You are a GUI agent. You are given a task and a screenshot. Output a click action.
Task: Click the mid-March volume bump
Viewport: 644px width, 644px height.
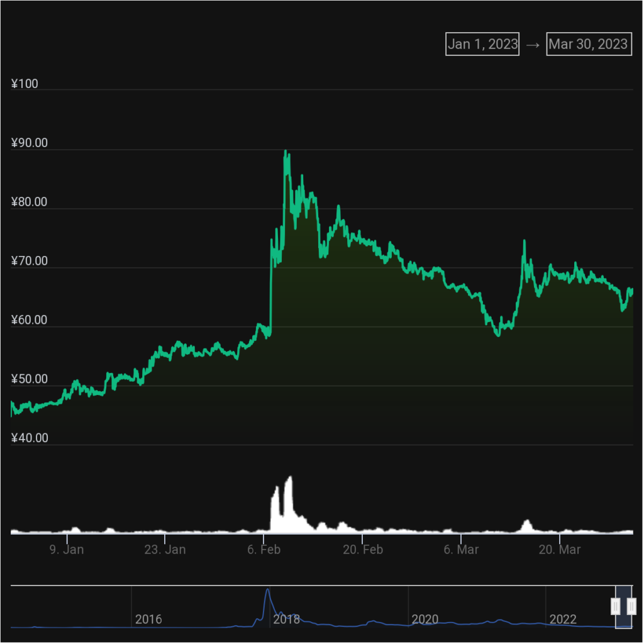coord(526,523)
